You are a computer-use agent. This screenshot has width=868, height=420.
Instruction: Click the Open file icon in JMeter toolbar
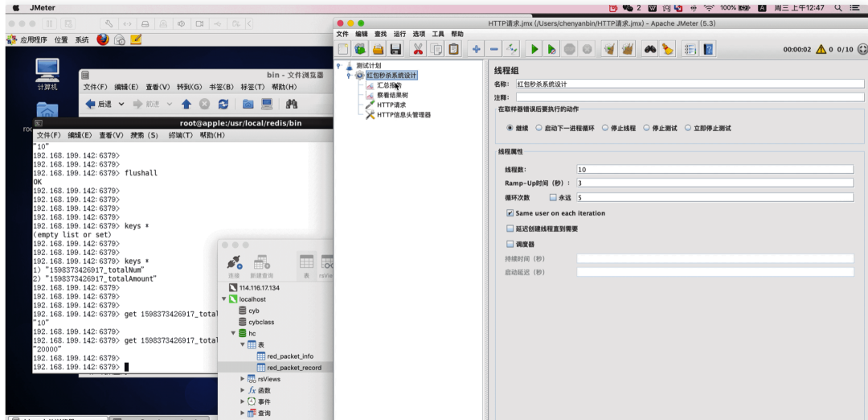(378, 49)
